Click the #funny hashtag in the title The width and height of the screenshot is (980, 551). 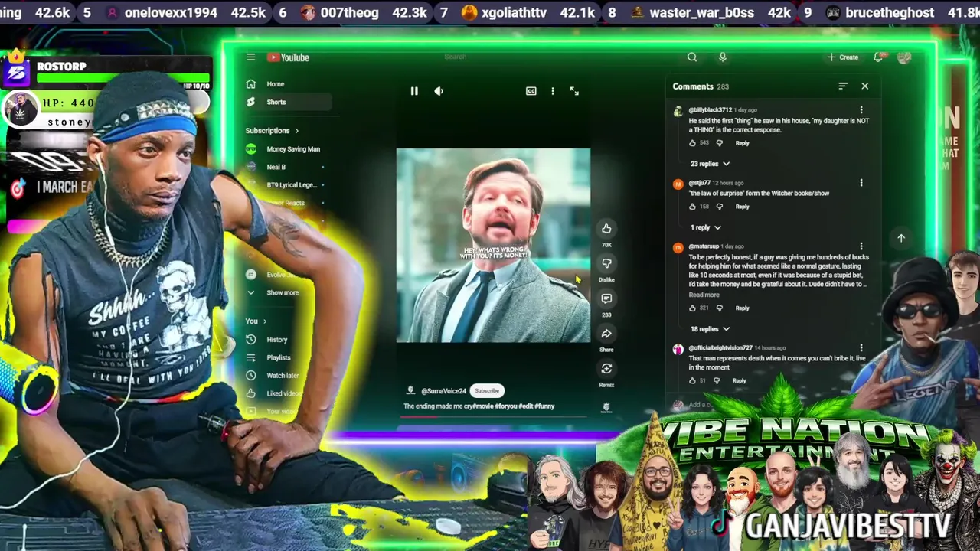click(544, 406)
